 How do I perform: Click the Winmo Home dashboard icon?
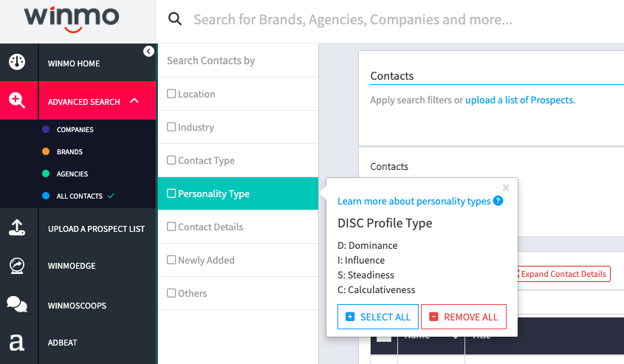(17, 63)
